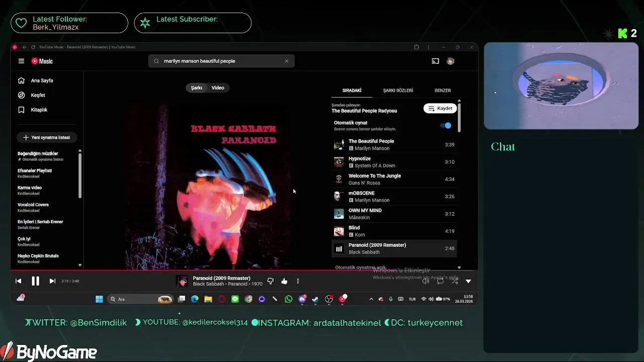The width and height of the screenshot is (644, 362).
Task: Toggle repeat mode
Action: click(x=440, y=281)
